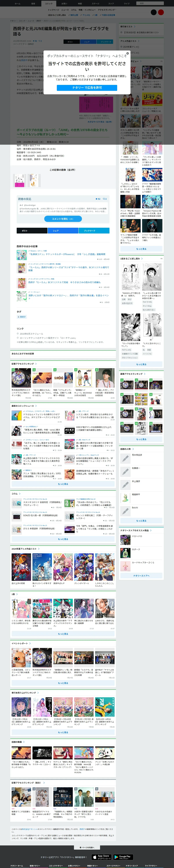The width and height of the screenshot is (174, 868).
Task: Click もっと見る under 最新のコミックニュース
Action: tap(63, 484)
